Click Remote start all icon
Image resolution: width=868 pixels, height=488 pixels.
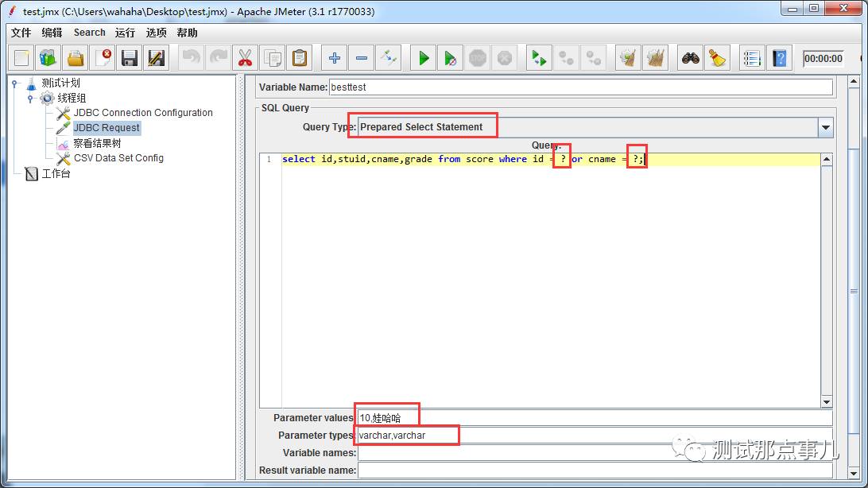click(539, 58)
